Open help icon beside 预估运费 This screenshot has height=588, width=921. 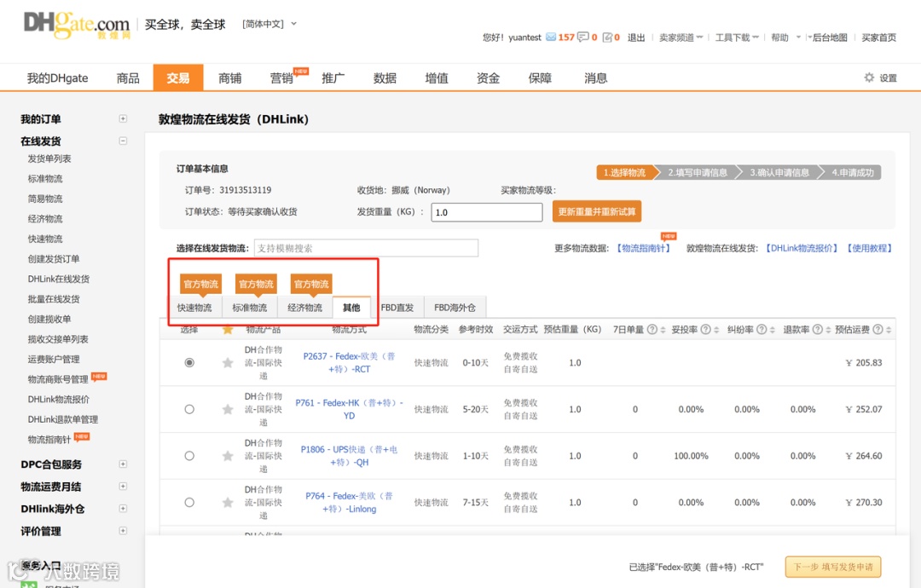click(878, 330)
